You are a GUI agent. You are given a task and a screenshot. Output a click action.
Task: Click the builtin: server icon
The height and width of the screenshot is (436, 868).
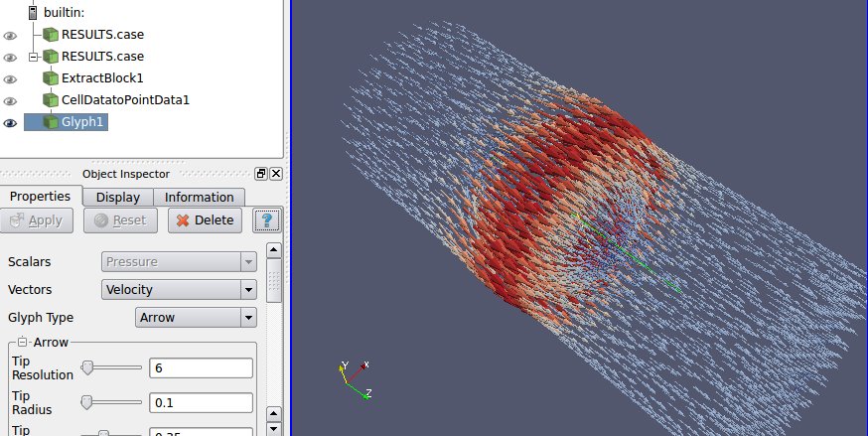35,13
